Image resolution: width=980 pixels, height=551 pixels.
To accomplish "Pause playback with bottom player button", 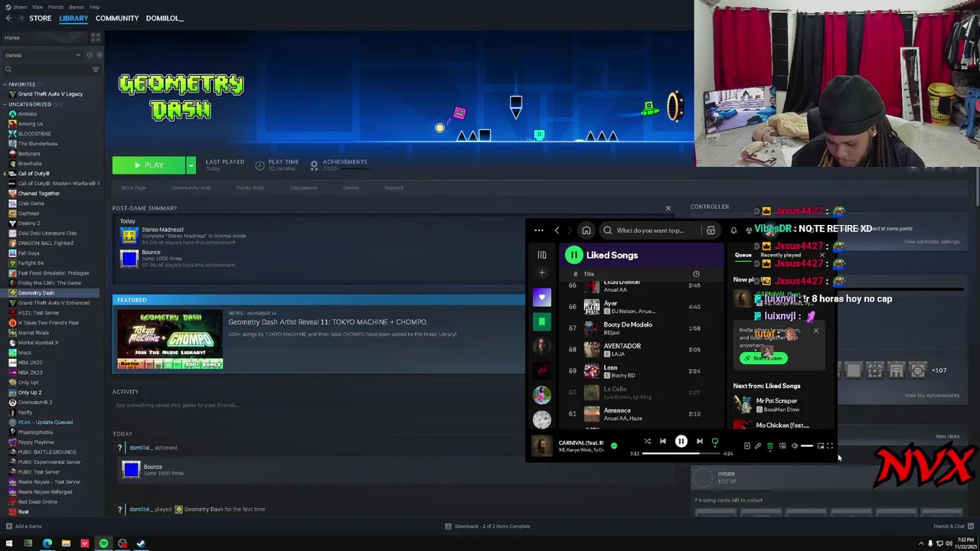I will point(681,442).
